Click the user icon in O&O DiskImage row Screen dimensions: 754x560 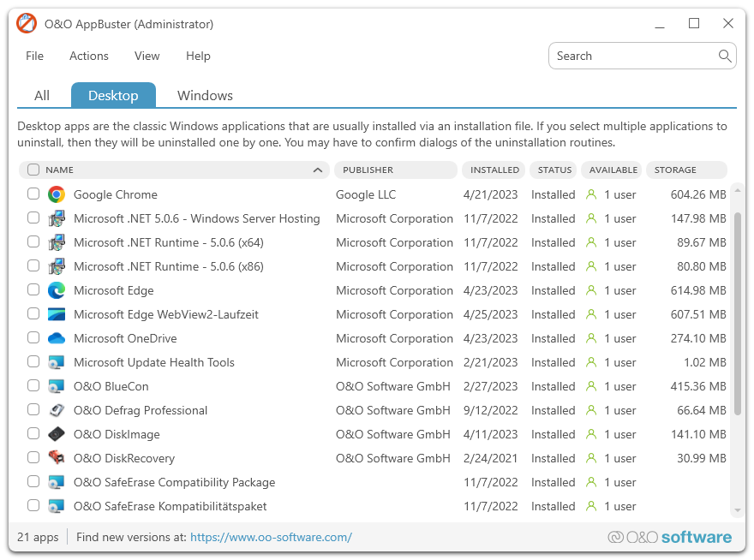click(591, 434)
